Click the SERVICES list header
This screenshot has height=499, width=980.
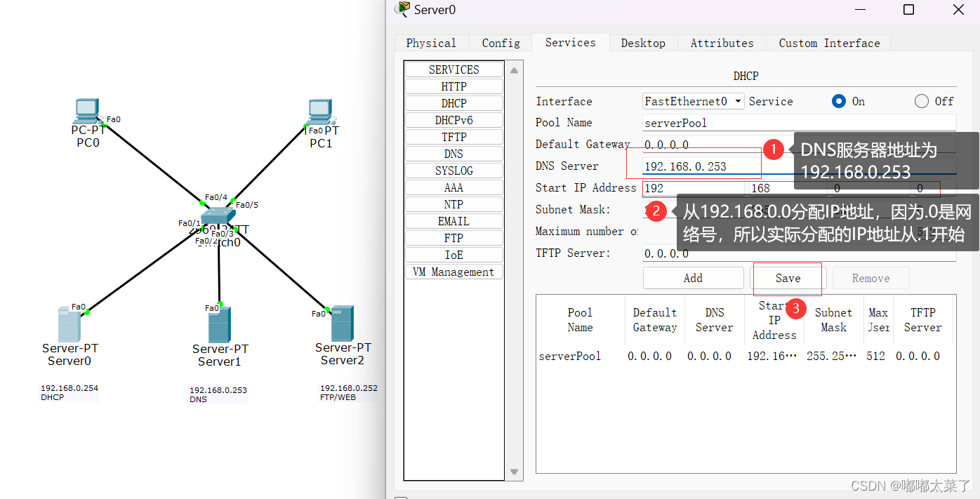click(x=454, y=69)
